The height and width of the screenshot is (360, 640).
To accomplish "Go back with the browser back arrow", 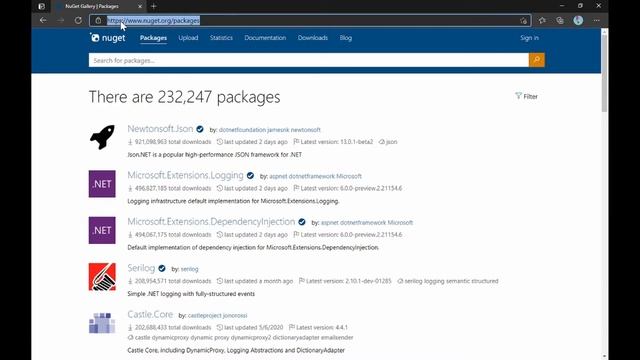I will click(x=43, y=20).
